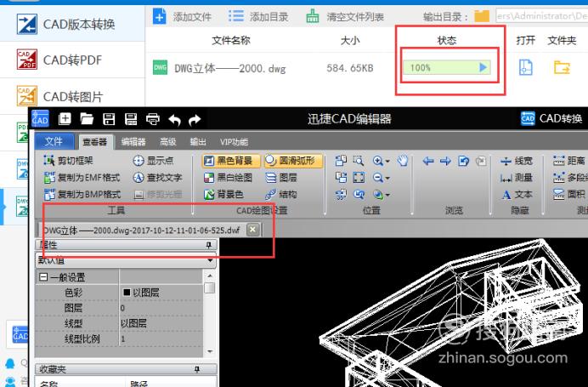The height and width of the screenshot is (387, 588).
Task: Open the 结构 structure tool
Action: pyautogui.click(x=281, y=194)
